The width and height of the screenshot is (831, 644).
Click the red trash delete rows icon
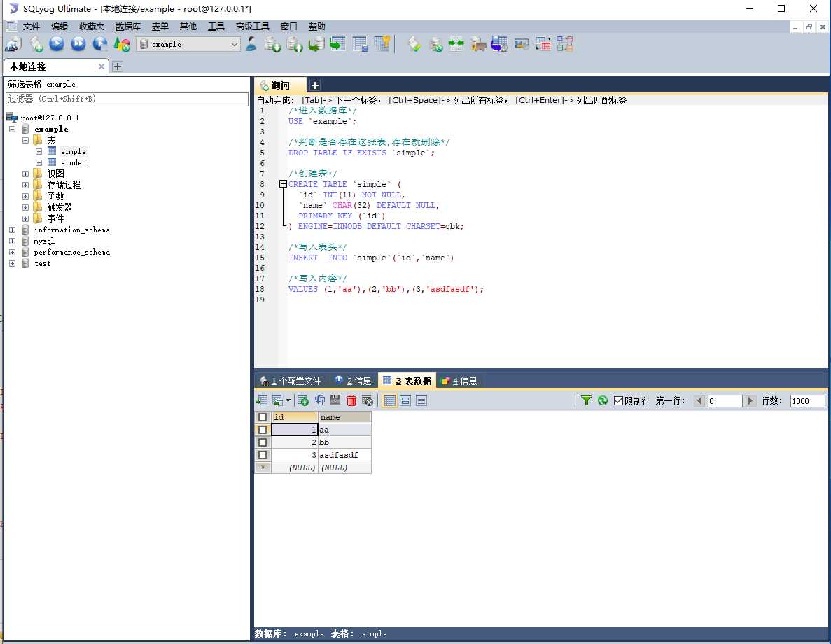point(351,400)
